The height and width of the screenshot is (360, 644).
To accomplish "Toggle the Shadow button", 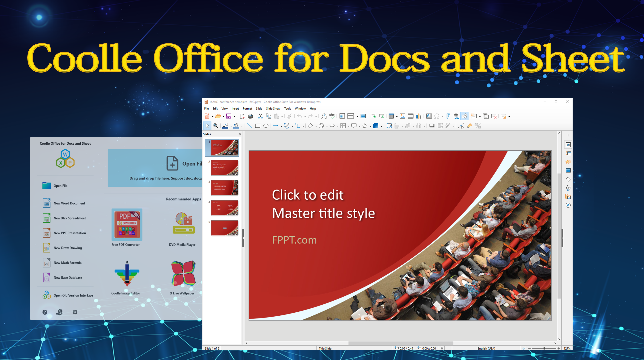I will (432, 126).
